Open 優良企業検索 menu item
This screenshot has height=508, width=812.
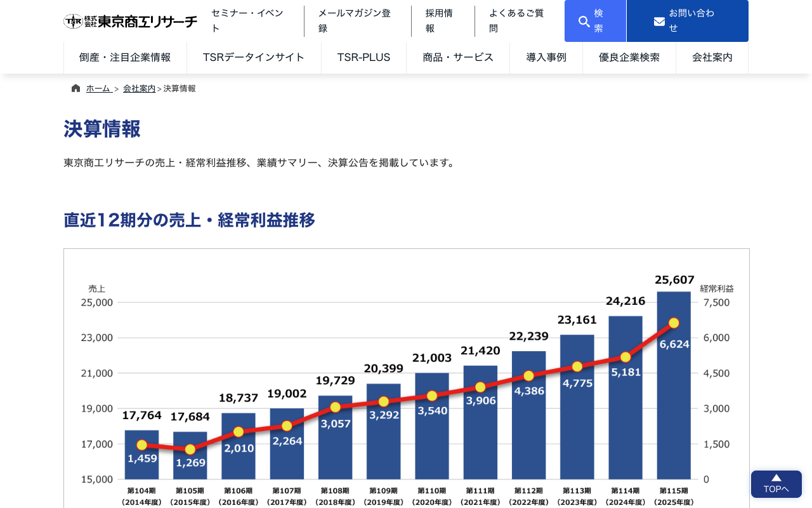[629, 57]
